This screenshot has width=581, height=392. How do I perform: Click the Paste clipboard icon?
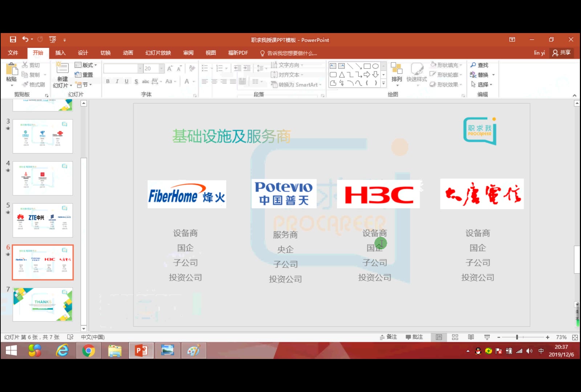[12, 69]
